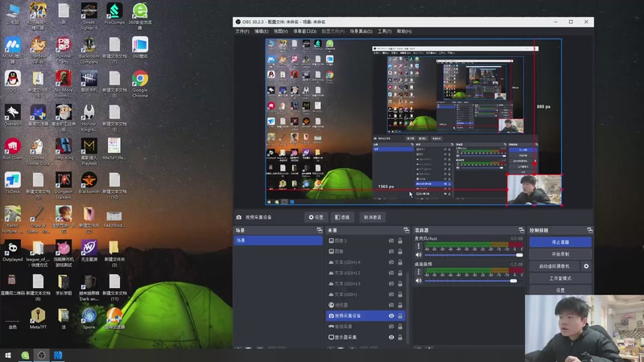The image size is (644, 362).
Task: Select the Hollow Knight desktop icon
Action: pos(89,117)
